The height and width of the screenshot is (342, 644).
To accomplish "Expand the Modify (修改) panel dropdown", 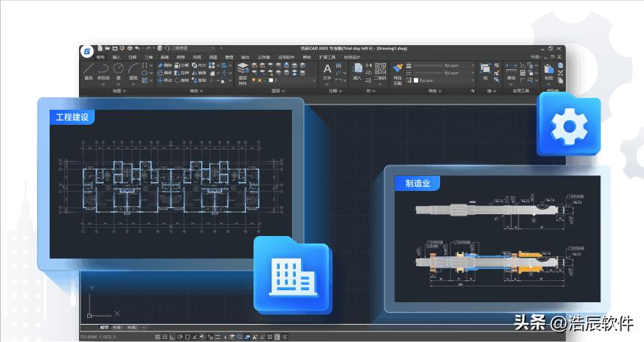I will click(196, 91).
